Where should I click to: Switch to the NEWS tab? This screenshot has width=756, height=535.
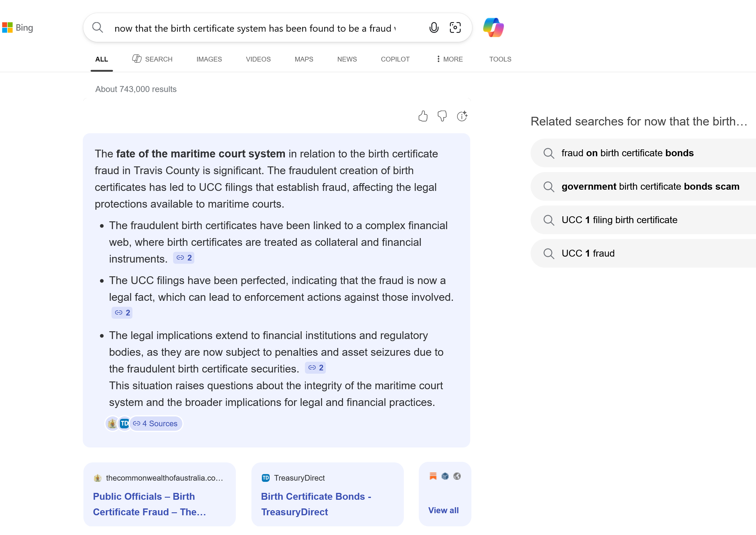(347, 59)
